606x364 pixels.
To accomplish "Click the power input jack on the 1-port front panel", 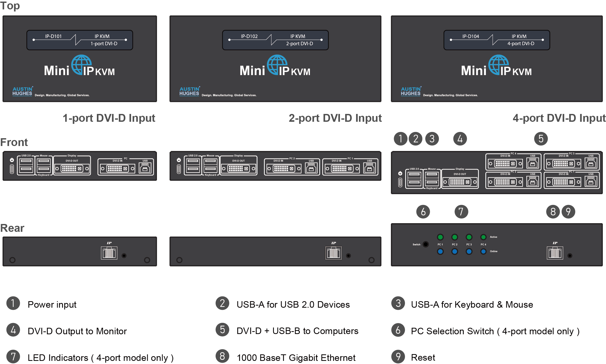I will tap(12, 169).
